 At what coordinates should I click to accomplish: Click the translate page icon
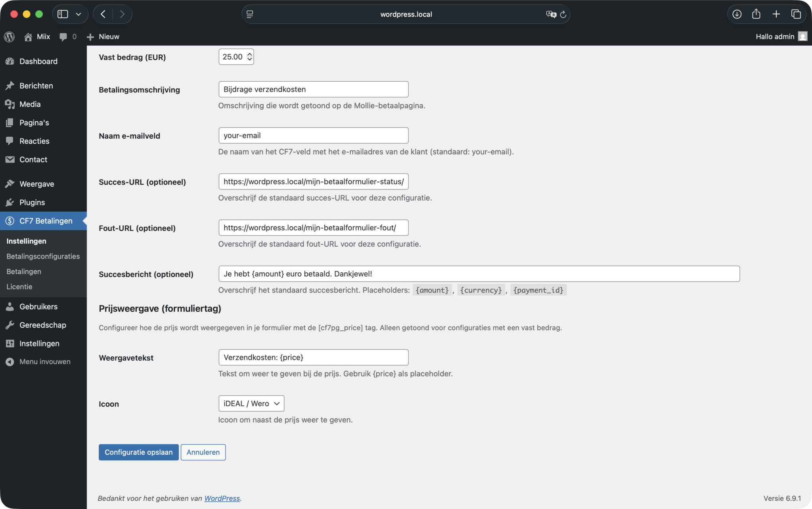[551, 14]
